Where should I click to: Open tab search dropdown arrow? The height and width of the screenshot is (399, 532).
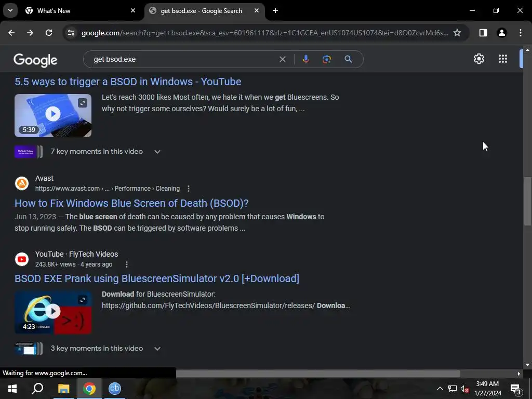(x=10, y=10)
